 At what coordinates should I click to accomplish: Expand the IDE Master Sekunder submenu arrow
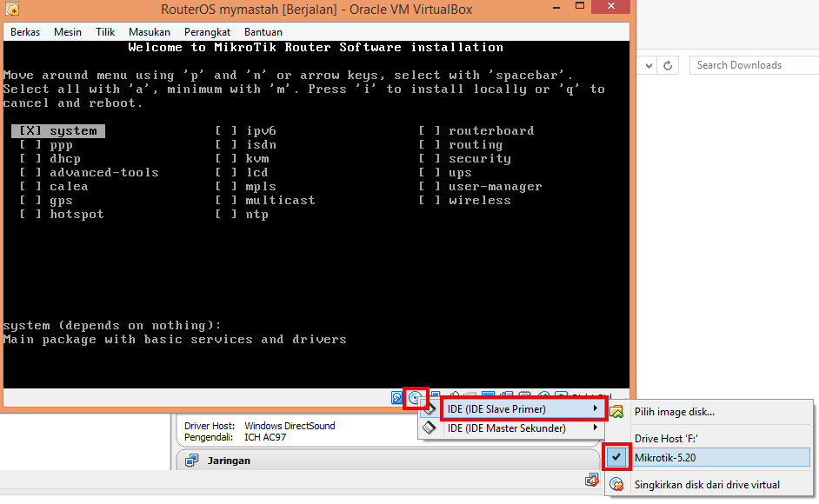[x=595, y=428]
